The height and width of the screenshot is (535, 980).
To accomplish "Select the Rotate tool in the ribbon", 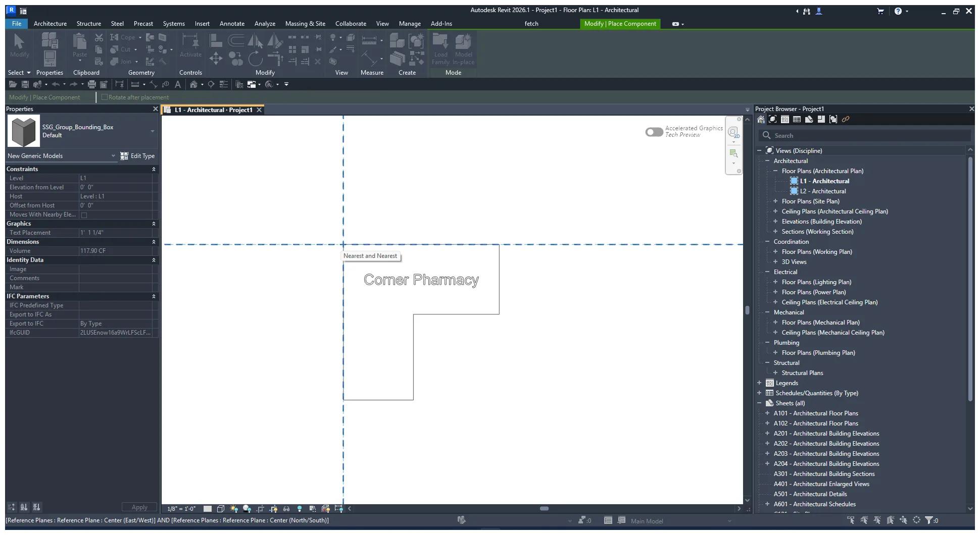I will coord(255,59).
